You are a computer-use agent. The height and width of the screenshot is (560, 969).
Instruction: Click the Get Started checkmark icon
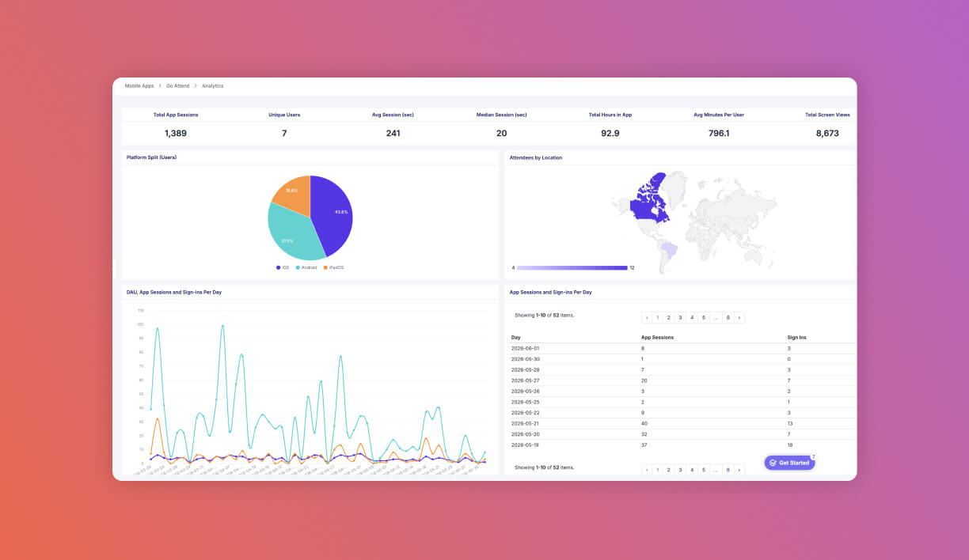[x=773, y=463]
